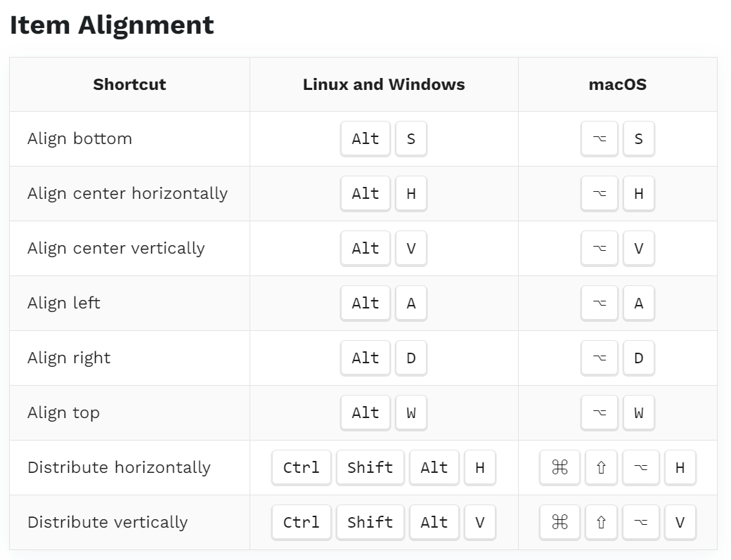Click the macOS Option key for Align bottom

[599, 139]
